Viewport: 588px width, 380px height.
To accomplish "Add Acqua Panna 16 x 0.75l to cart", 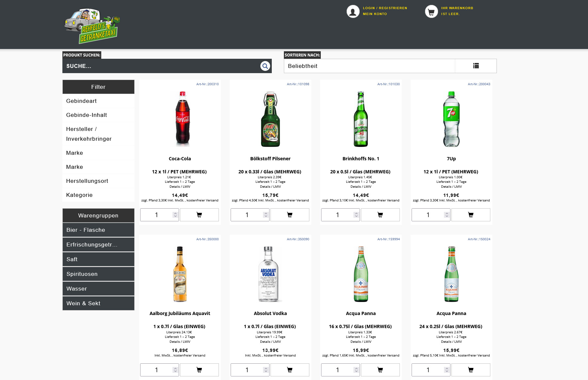I will point(380,370).
